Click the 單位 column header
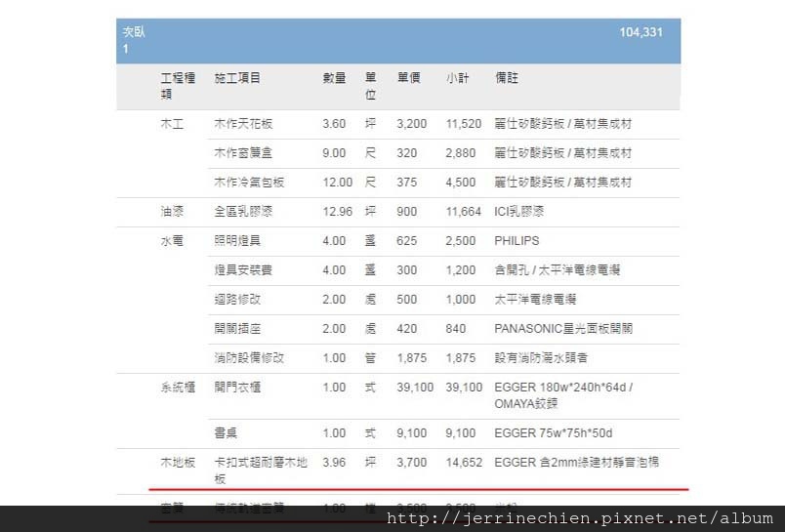 [x=370, y=86]
